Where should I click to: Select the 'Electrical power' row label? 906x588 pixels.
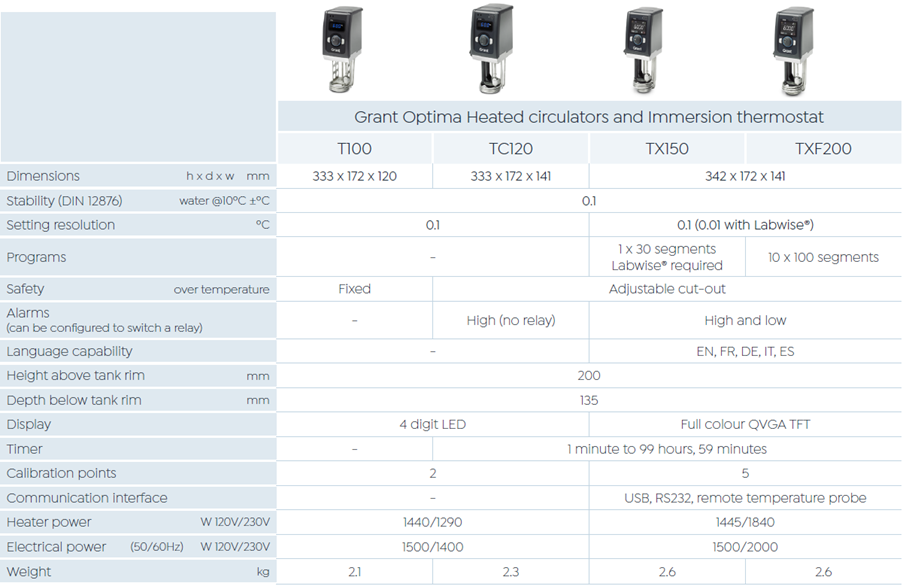click(56, 547)
